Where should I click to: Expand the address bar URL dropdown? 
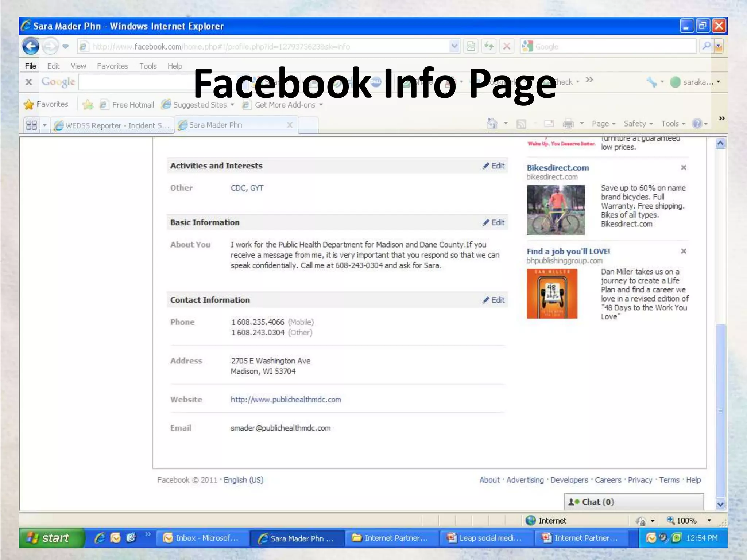pos(454,46)
